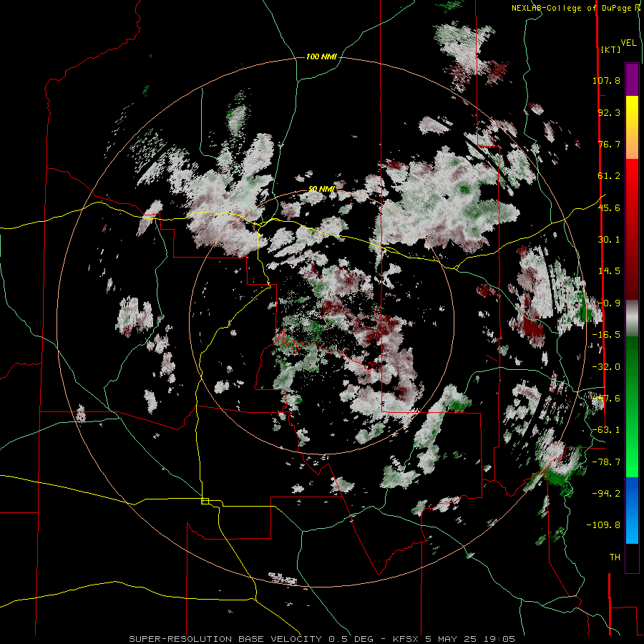Viewport: 644px width, 644px height.
Task: Click the VEL label above the color scale
Action: pos(628,43)
